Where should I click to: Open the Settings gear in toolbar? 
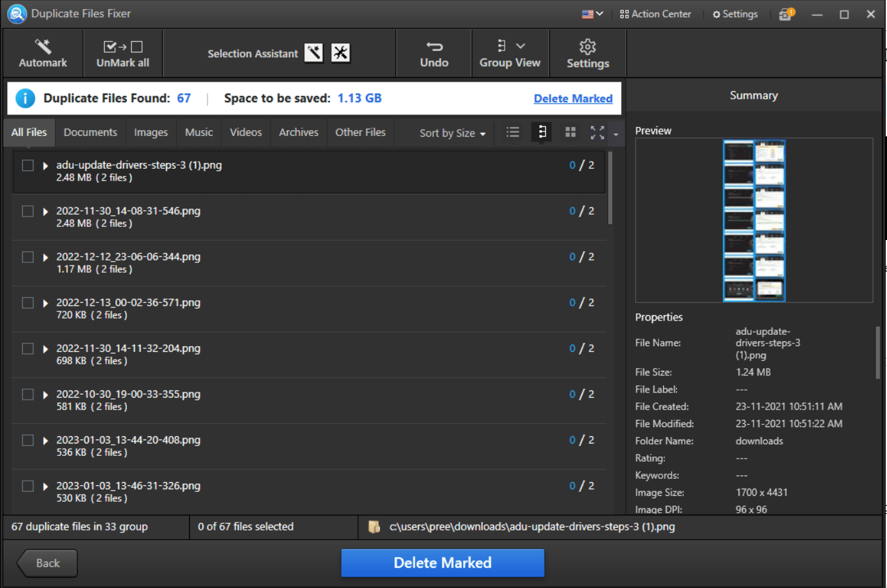(x=587, y=53)
